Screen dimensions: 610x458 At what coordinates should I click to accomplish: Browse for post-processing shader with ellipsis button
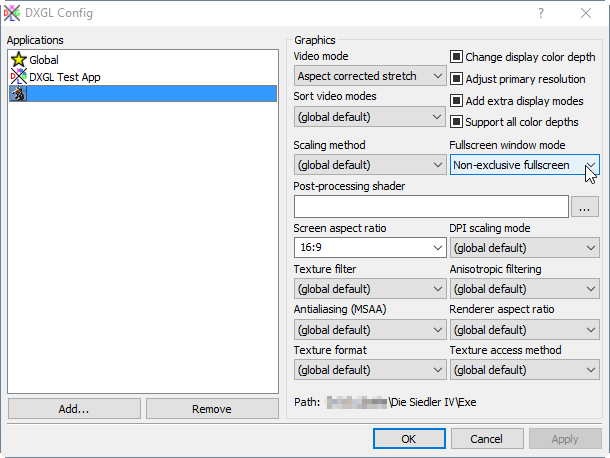point(585,207)
